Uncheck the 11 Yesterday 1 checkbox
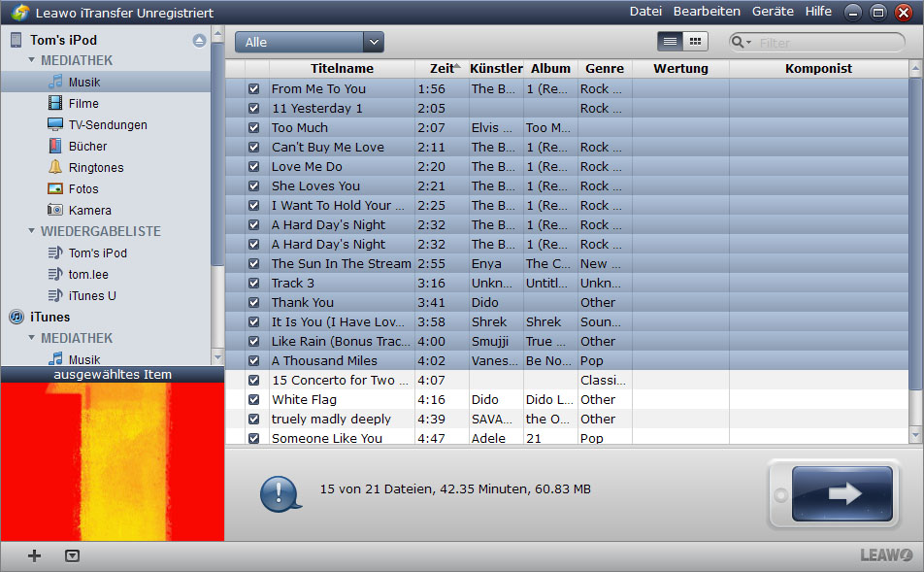 click(x=254, y=109)
